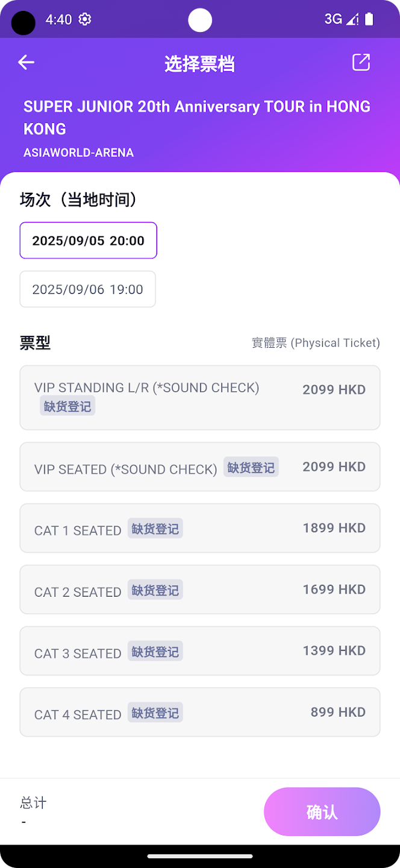This screenshot has width=400, height=868.
Task: Tap 缺货登记 badge on CAT 4 SEATED
Action: [x=155, y=712]
